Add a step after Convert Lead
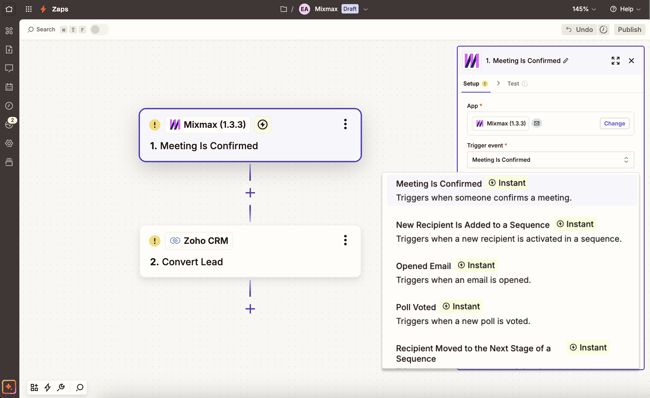Image resolution: width=650 pixels, height=398 pixels. click(x=250, y=309)
